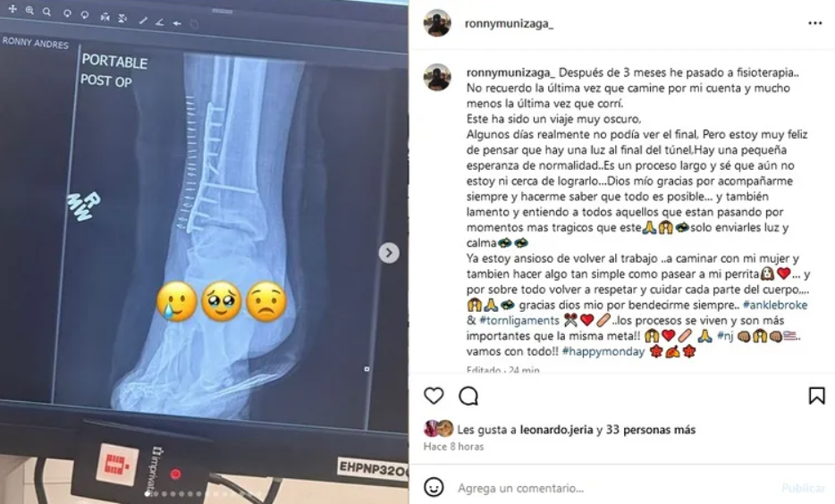The image size is (835, 504).
Task: Focus the 'Agrega un comentario...' input field
Action: tap(612, 488)
